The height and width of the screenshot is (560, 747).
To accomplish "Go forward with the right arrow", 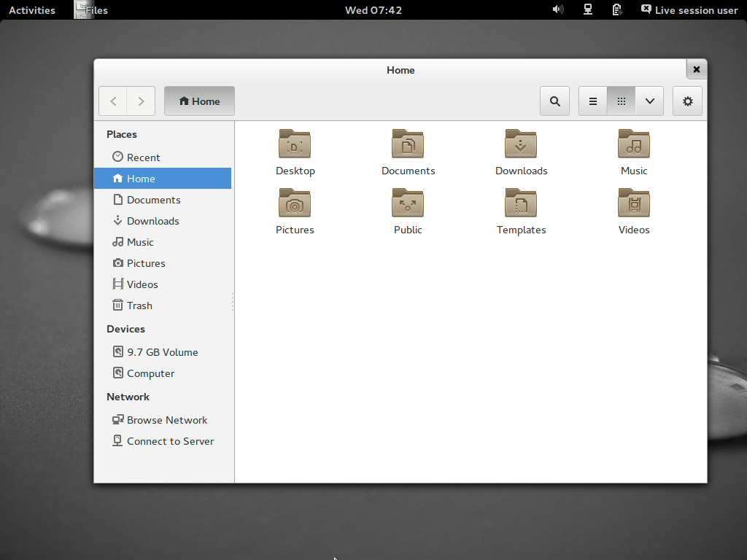I will coord(141,101).
